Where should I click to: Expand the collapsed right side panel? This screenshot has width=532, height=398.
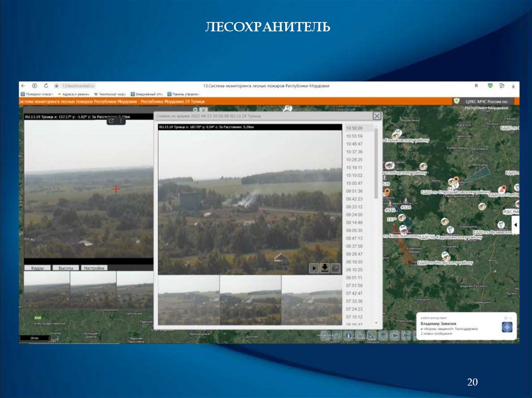[515, 225]
